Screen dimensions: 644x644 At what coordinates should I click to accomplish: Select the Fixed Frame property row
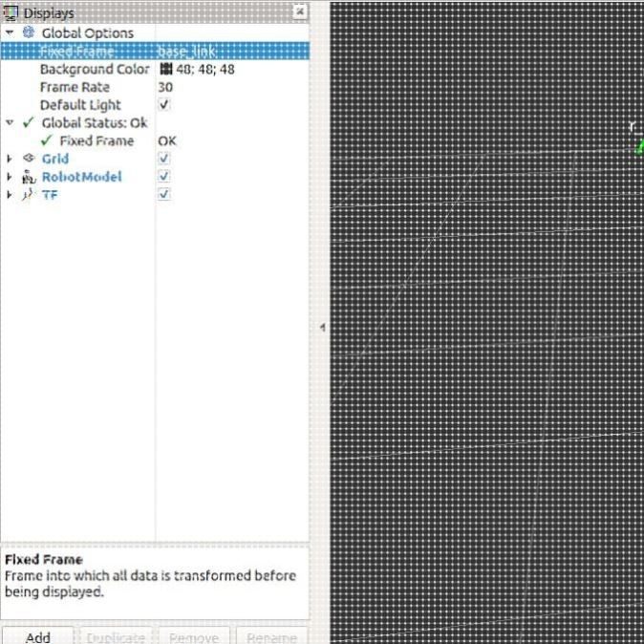[155, 51]
